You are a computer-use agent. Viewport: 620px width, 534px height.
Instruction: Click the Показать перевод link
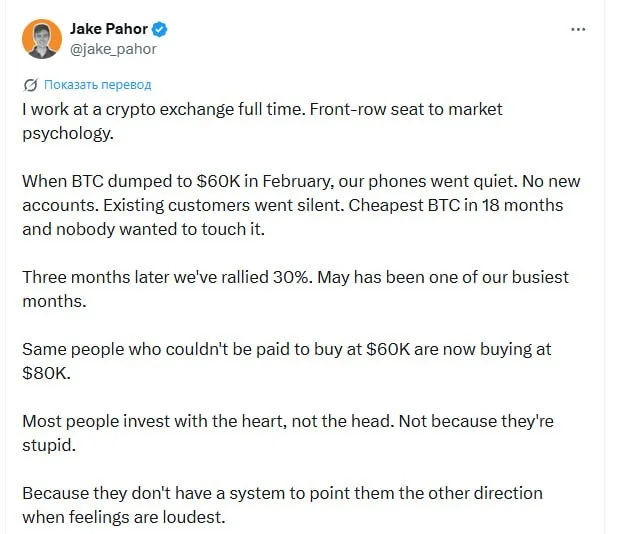(x=98, y=85)
